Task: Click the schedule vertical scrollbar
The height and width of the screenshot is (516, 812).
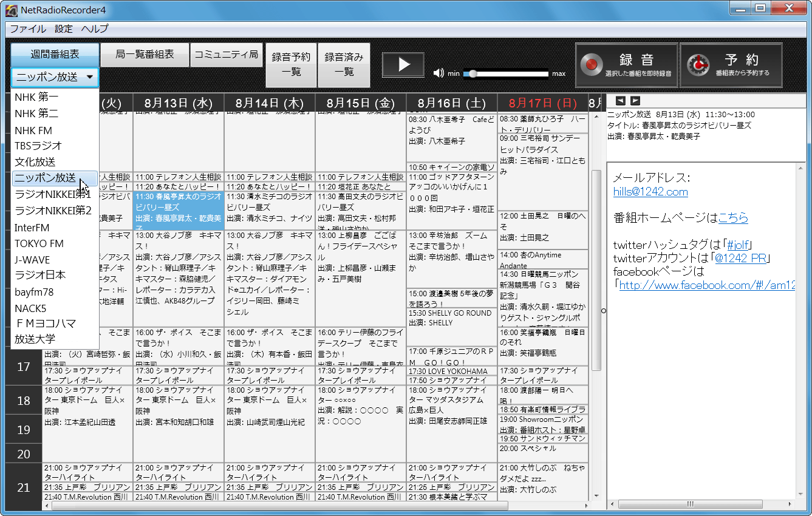Action: pyautogui.click(x=596, y=270)
